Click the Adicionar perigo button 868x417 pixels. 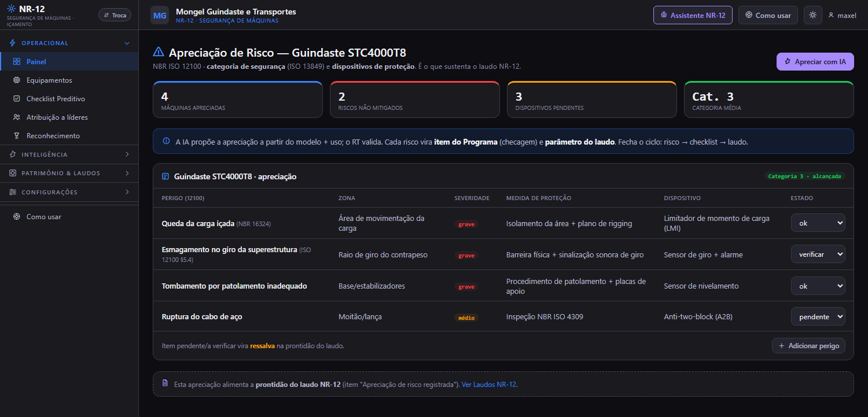pos(808,345)
